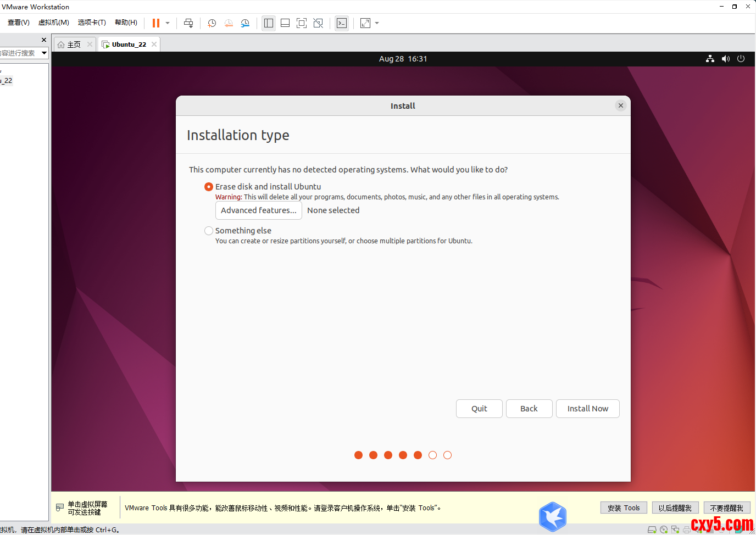Open the 虚拟机(M) menu

(54, 23)
